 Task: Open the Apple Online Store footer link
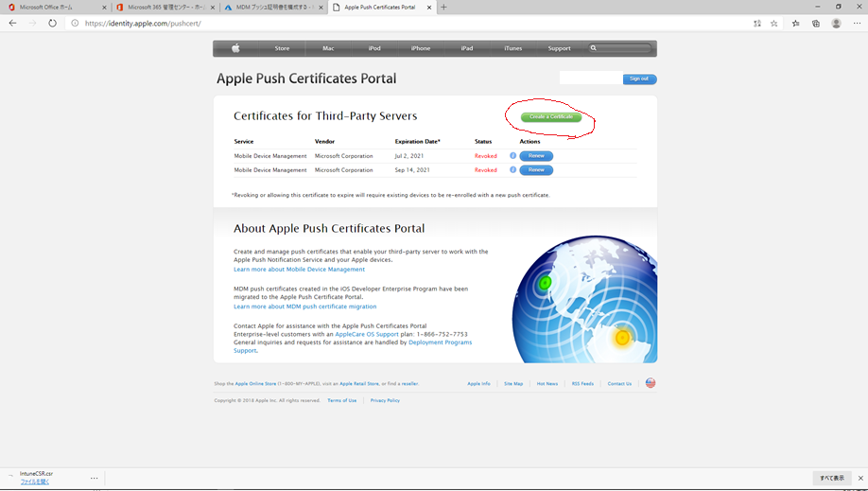tap(255, 383)
